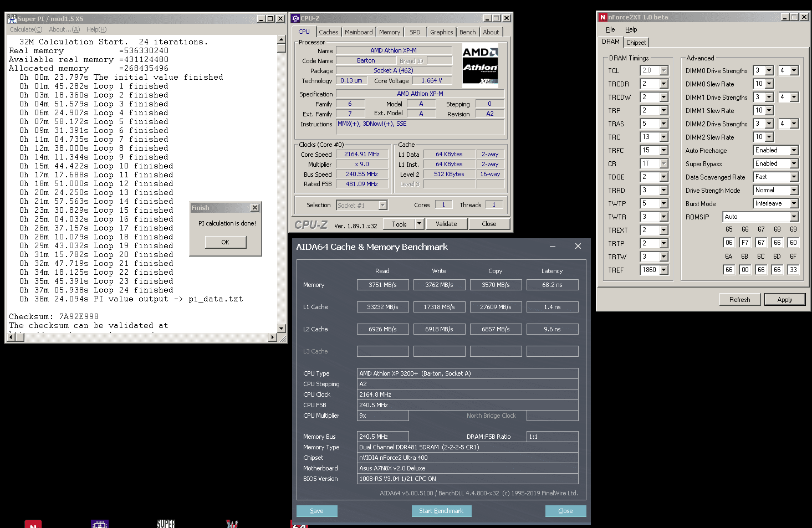Click the red N desktop icon at bottom
The image size is (812, 528).
(x=33, y=524)
